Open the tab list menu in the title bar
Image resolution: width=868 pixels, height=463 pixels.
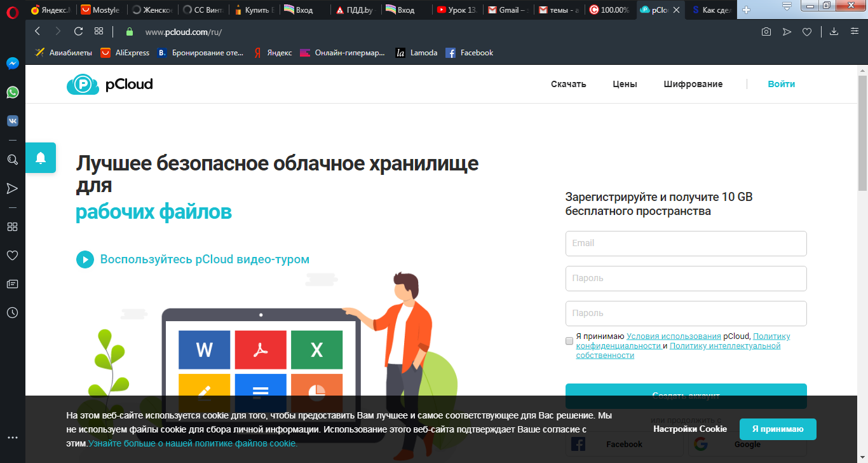(787, 6)
